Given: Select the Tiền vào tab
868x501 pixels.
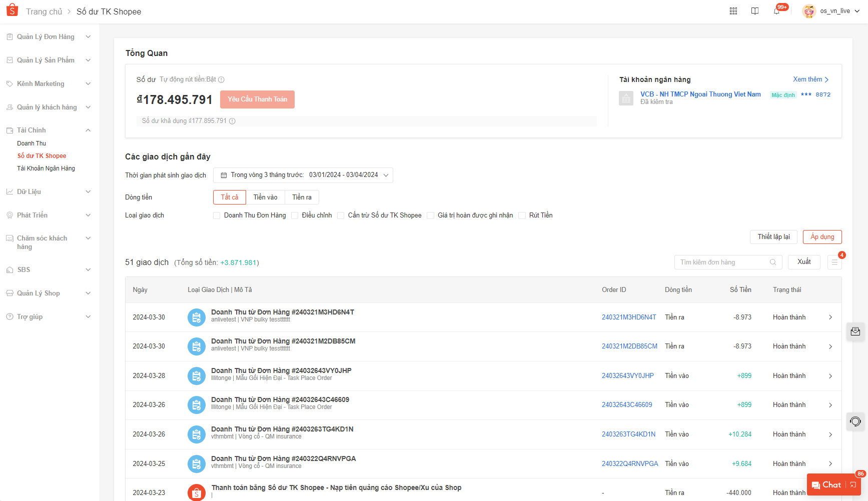Looking at the screenshot, I should click(265, 197).
